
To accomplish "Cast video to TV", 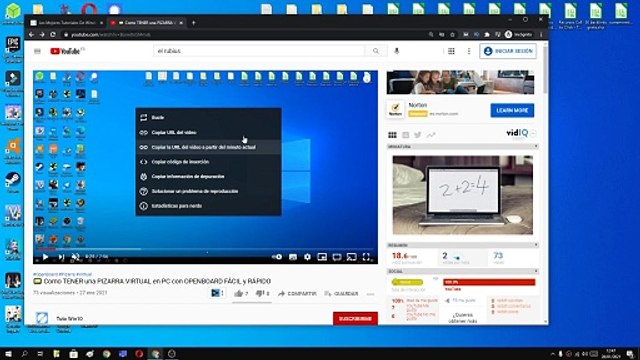I will [351, 257].
